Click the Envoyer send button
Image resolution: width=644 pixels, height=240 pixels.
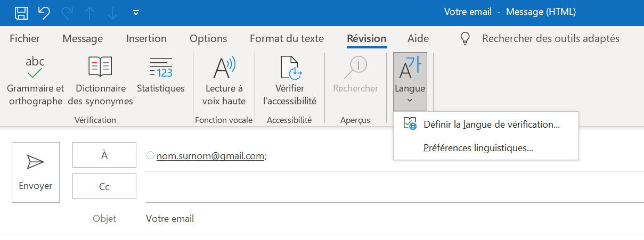tap(36, 172)
